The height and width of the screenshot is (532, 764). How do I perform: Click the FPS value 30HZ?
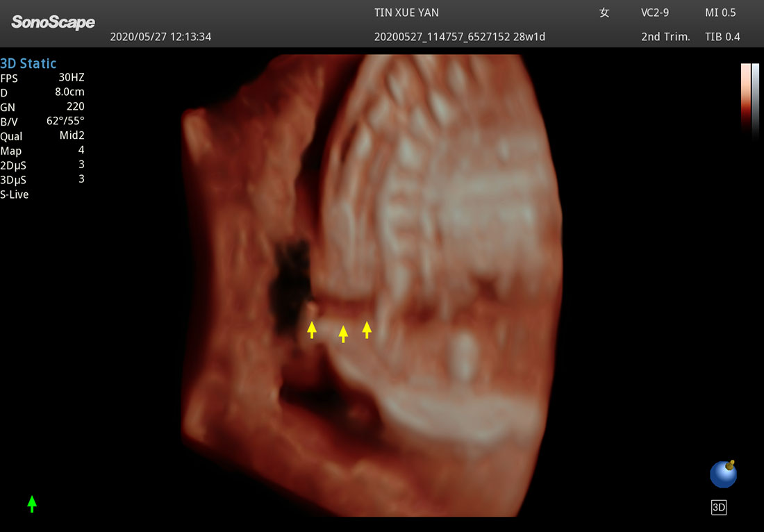pos(71,77)
